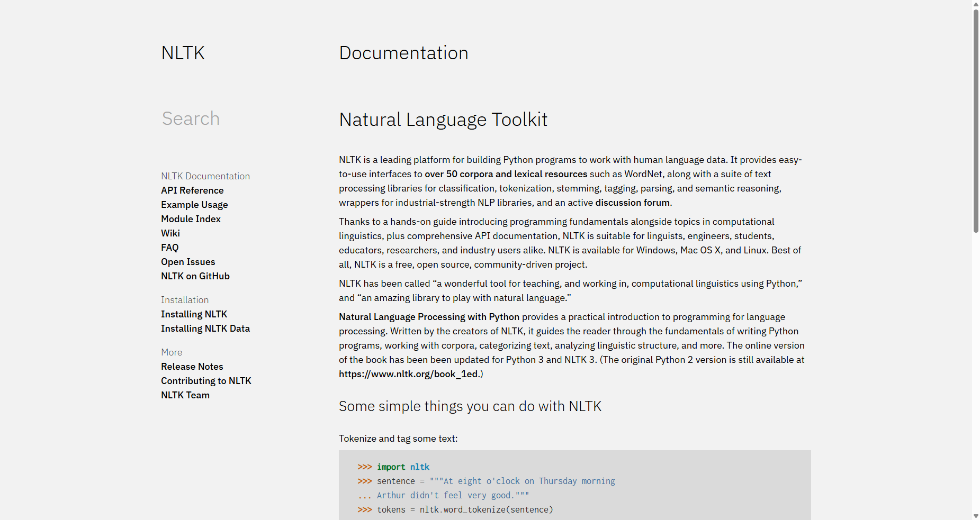
Task: View the Release Notes
Action: tap(192, 367)
